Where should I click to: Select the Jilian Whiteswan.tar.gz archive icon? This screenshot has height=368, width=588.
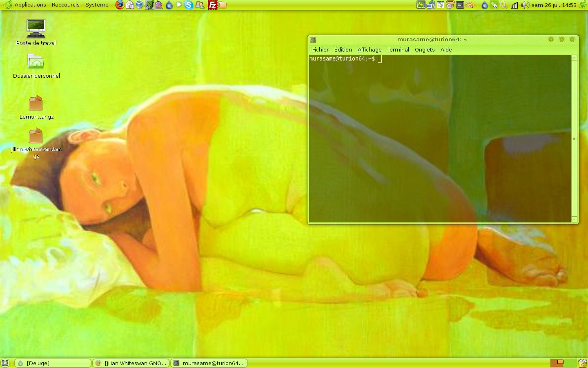pyautogui.click(x=36, y=143)
